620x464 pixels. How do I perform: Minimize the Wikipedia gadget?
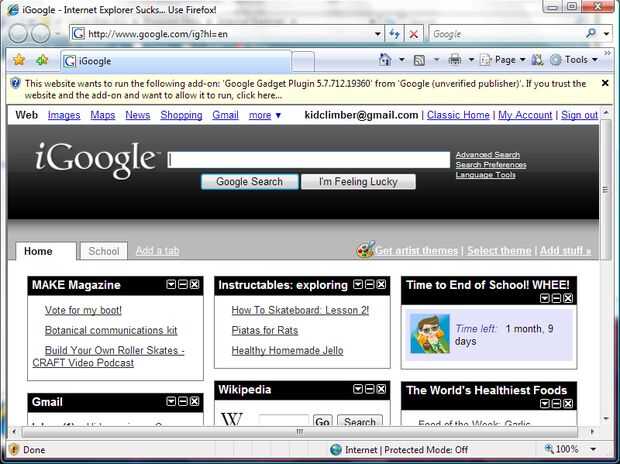(369, 389)
